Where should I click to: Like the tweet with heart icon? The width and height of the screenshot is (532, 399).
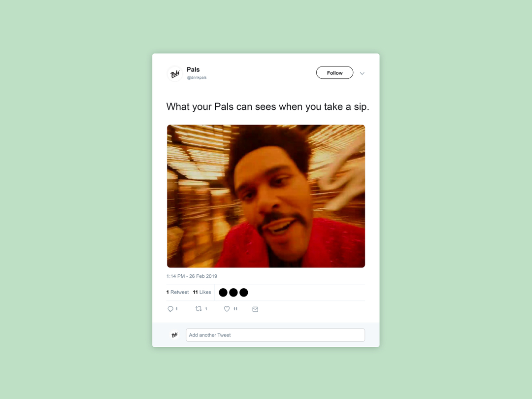tap(227, 309)
